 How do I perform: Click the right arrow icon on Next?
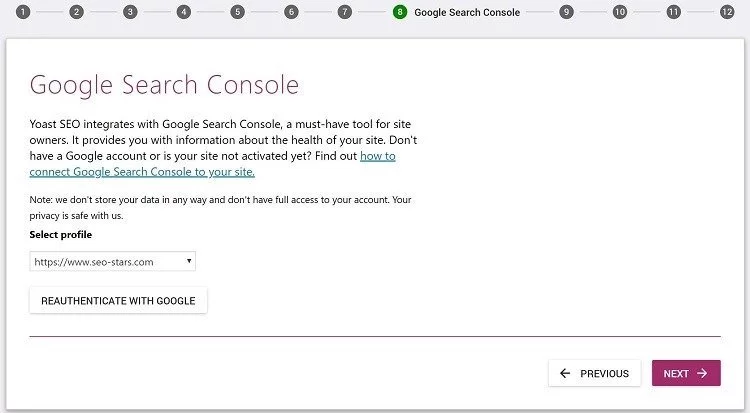(702, 373)
